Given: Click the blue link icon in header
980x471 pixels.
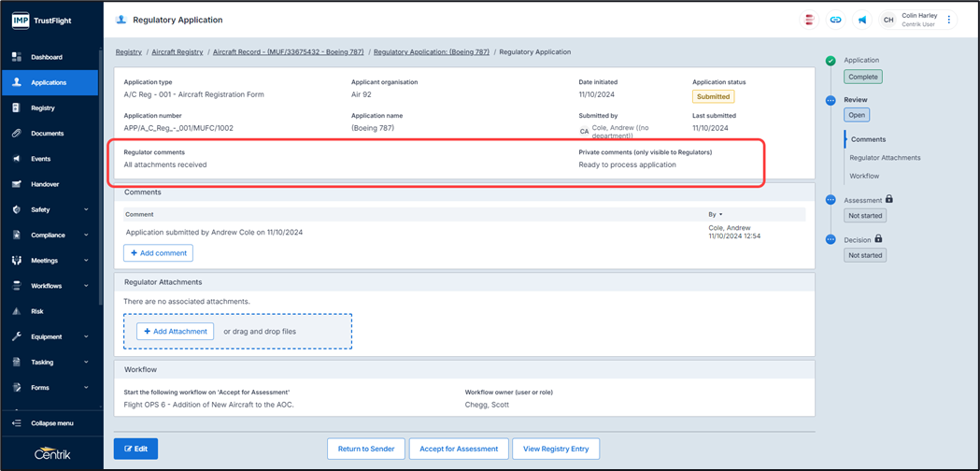Looking at the screenshot, I should (835, 20).
